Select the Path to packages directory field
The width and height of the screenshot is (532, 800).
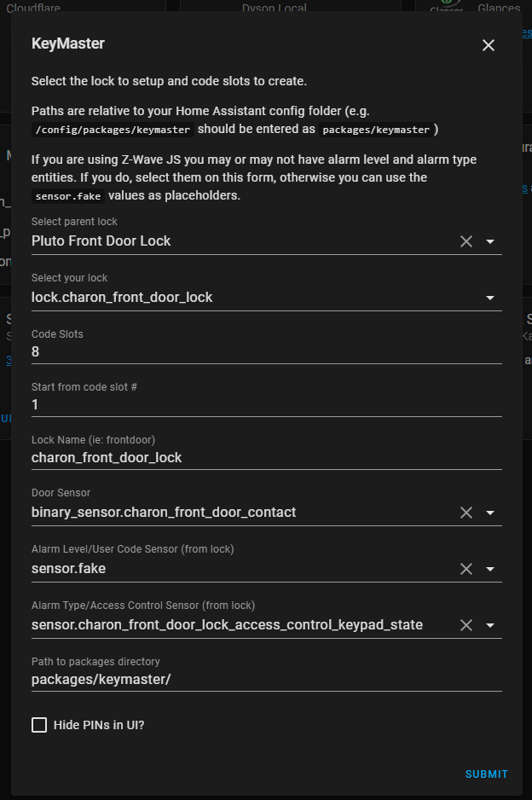click(171, 680)
